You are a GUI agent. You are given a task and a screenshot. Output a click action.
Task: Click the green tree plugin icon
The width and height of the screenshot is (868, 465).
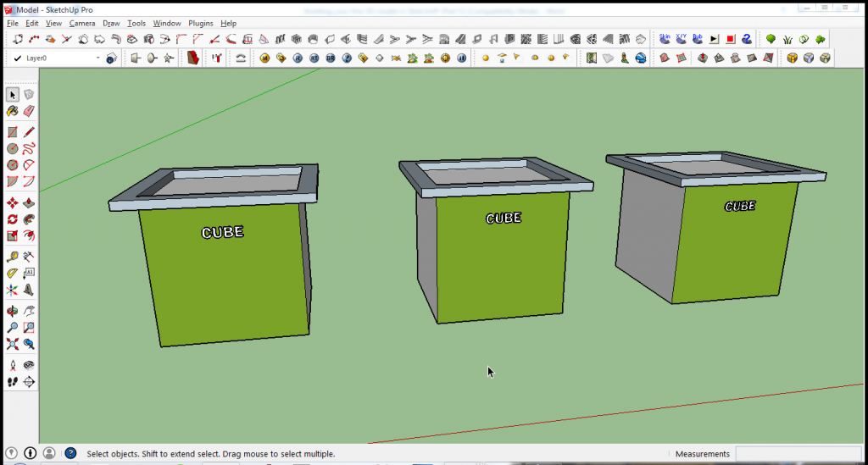click(x=771, y=39)
